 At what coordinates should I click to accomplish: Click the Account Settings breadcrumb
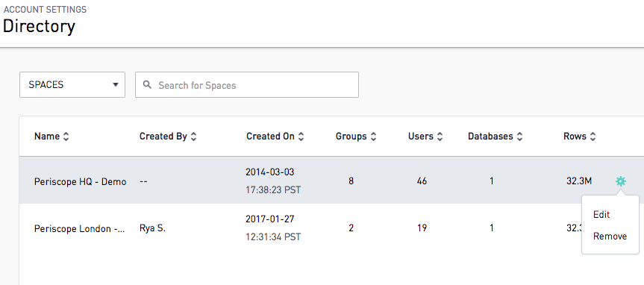46,10
